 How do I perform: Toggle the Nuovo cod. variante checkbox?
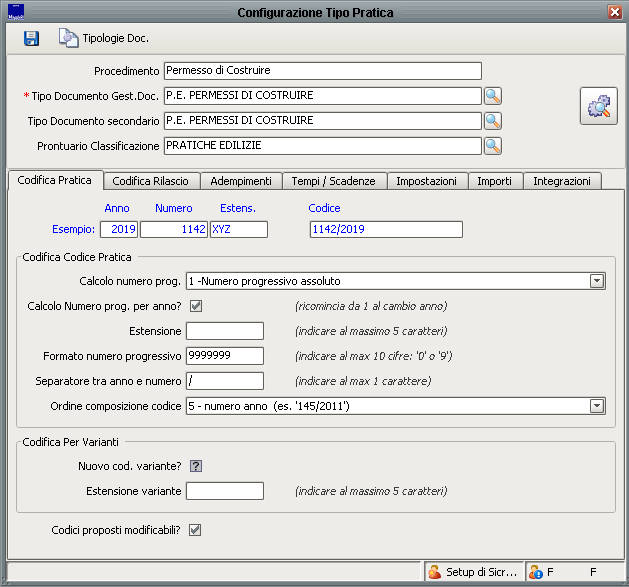click(196, 466)
